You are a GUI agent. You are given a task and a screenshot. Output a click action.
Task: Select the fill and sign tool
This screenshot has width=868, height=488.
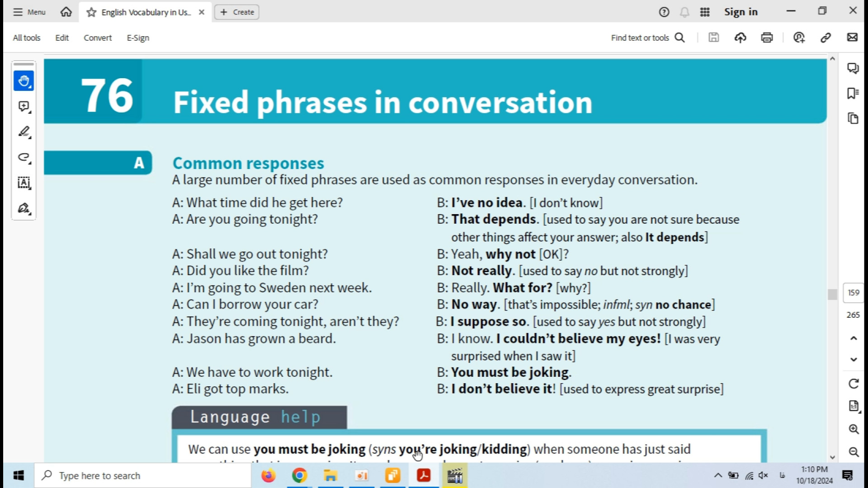click(x=24, y=208)
